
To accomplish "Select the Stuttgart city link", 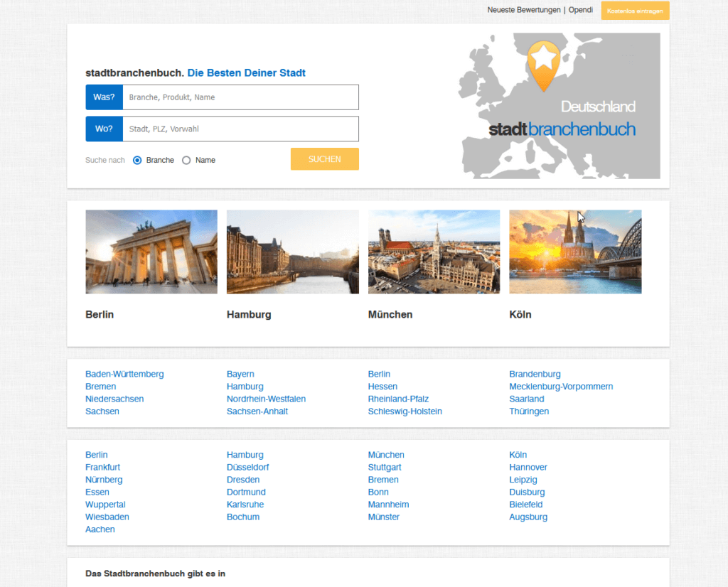I will tap(385, 468).
